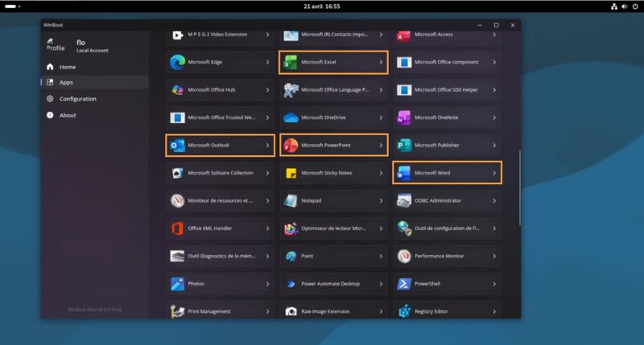Expand the Photos entry chevron

coord(267,284)
